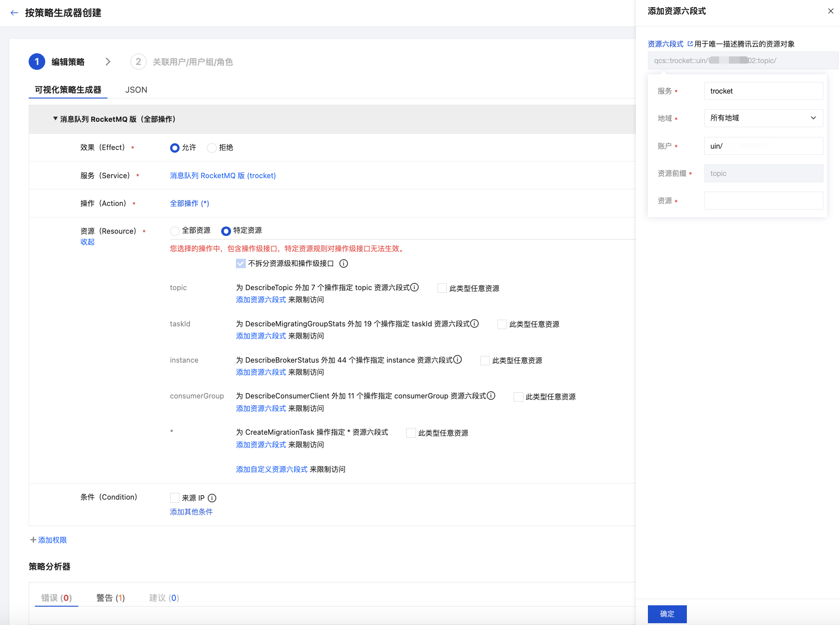
Task: Open the 建议 (0) analyzer tab
Action: (x=164, y=598)
